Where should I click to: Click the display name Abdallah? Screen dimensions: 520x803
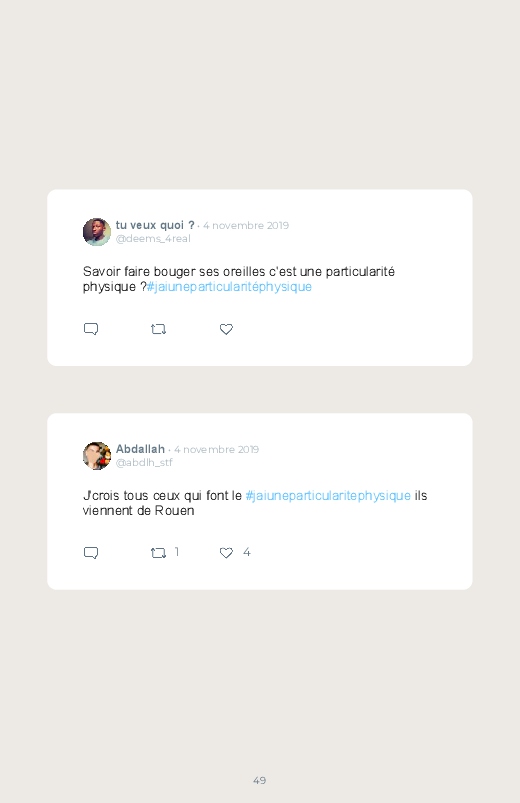[140, 449]
